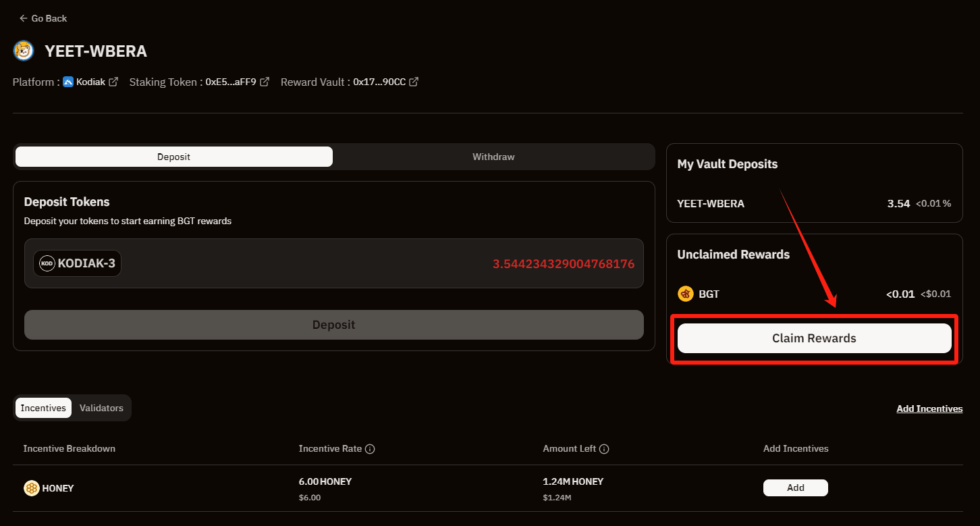Click the YEET-WBERA label in My Vault Deposits
Image resolution: width=980 pixels, height=526 pixels.
click(x=711, y=203)
